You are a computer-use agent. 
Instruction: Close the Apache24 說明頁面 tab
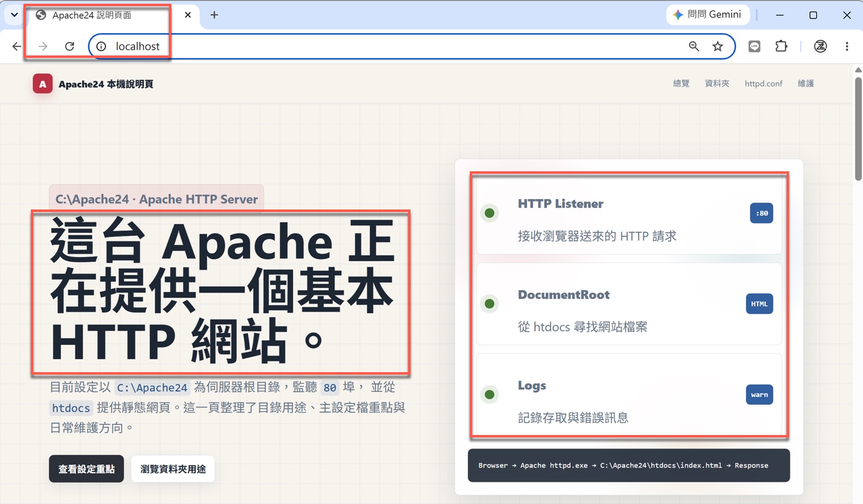188,15
